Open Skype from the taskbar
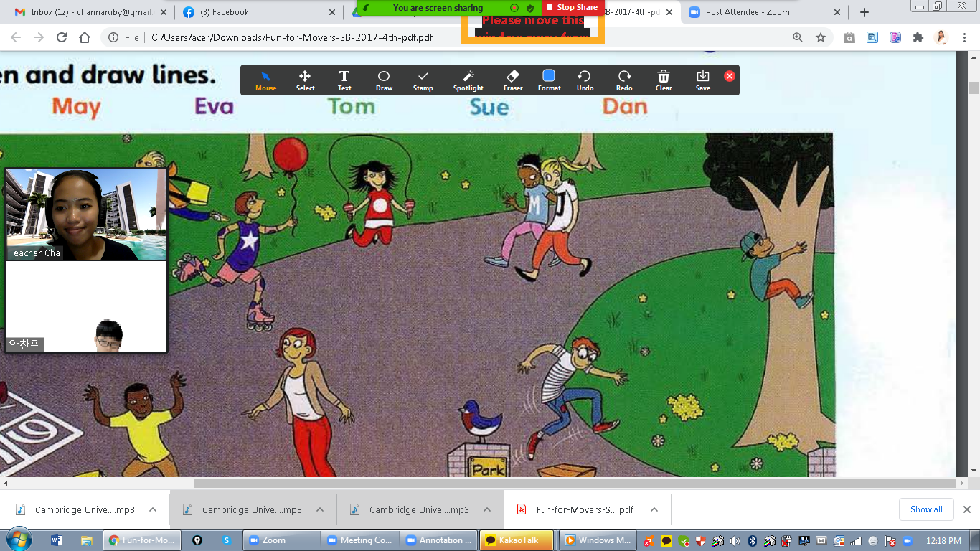 tap(226, 540)
